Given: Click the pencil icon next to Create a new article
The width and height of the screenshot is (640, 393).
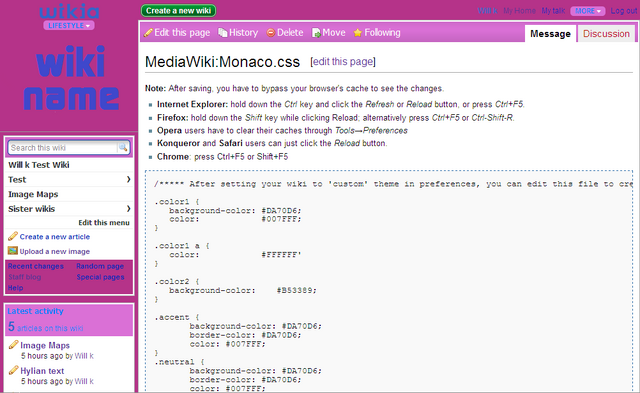Looking at the screenshot, I should (x=13, y=236).
